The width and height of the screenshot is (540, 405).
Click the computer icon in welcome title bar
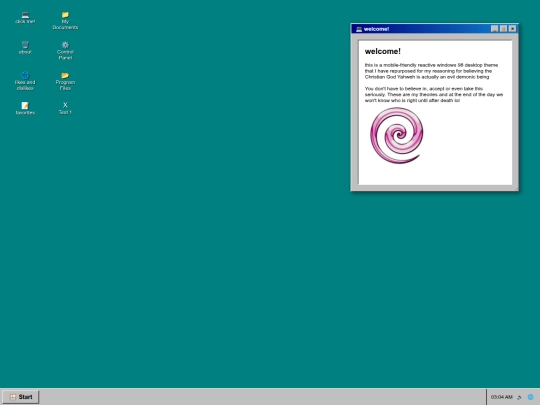click(x=359, y=29)
